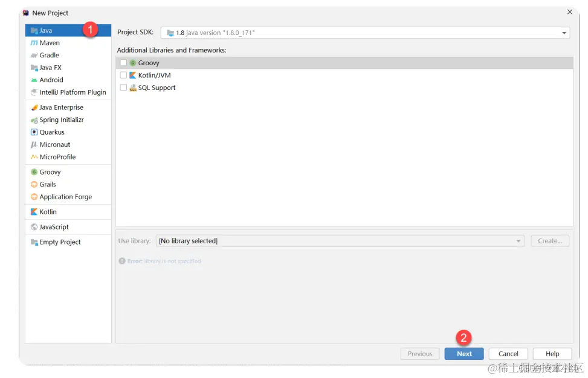588x378 pixels.
Task: Open the Project SDK dropdown arrow
Action: pyautogui.click(x=564, y=33)
